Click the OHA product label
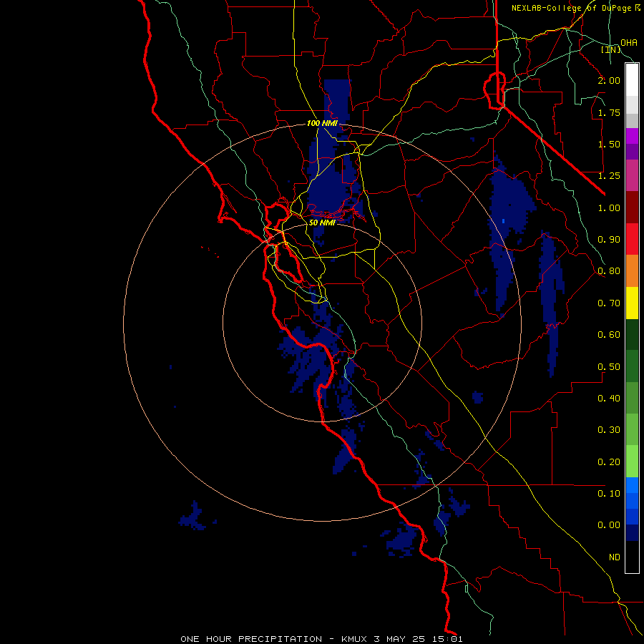This screenshot has width=644, height=644. click(x=629, y=42)
